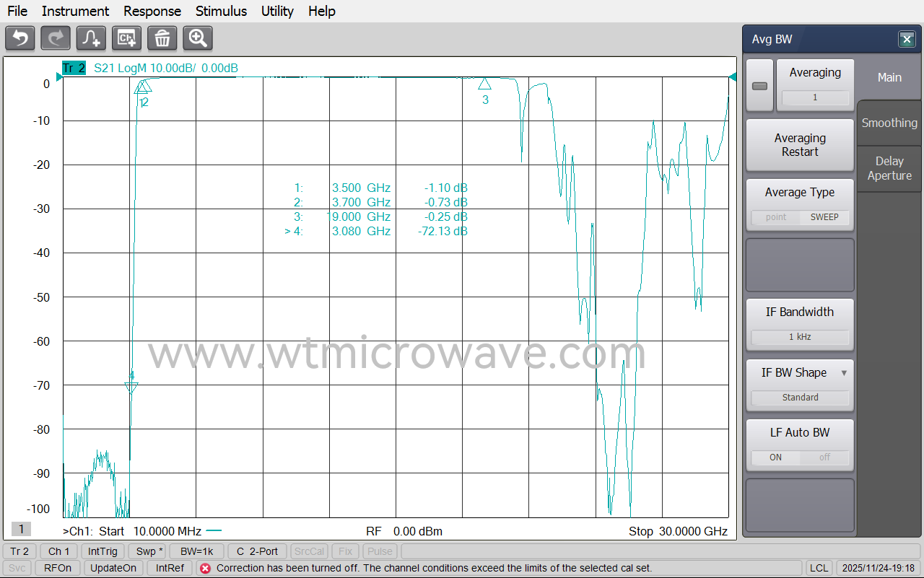
Task: Click the Pulse status button
Action: pos(380,551)
